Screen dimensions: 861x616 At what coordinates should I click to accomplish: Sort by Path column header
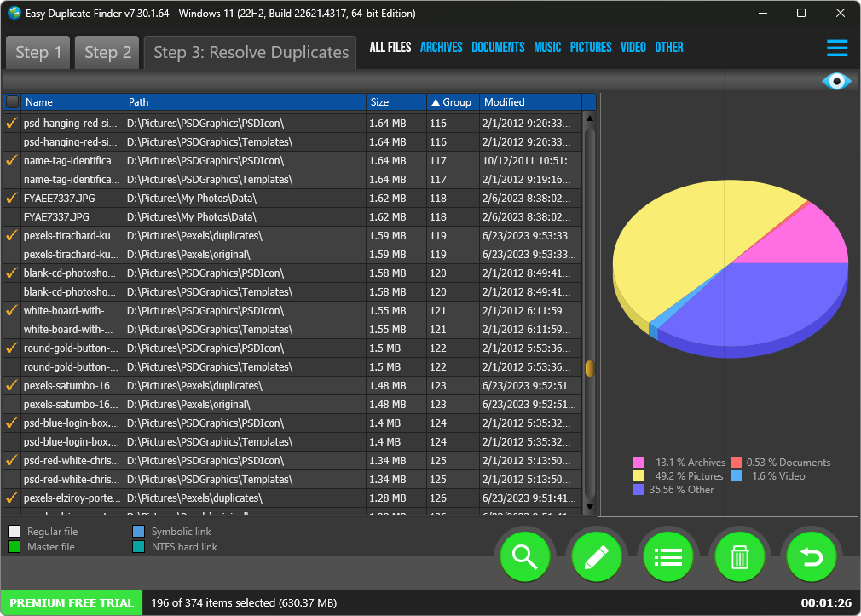coord(245,101)
